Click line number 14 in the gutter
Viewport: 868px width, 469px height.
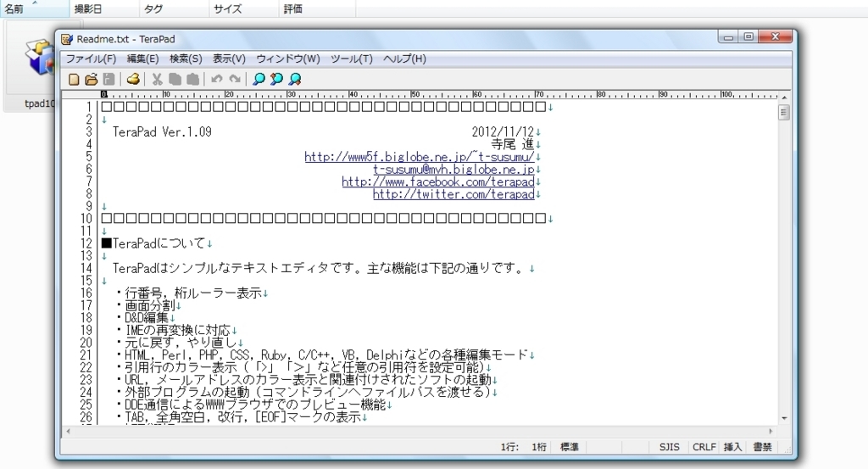[86, 269]
